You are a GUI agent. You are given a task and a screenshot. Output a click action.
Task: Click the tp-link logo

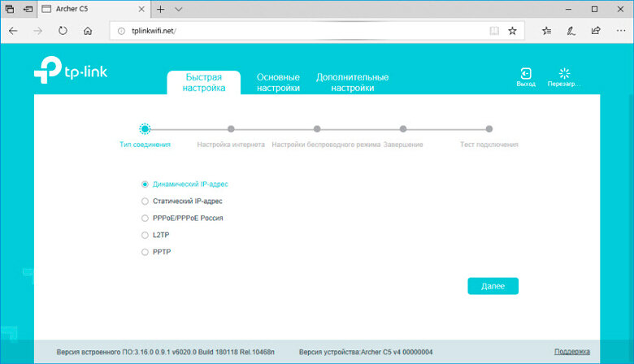[71, 70]
